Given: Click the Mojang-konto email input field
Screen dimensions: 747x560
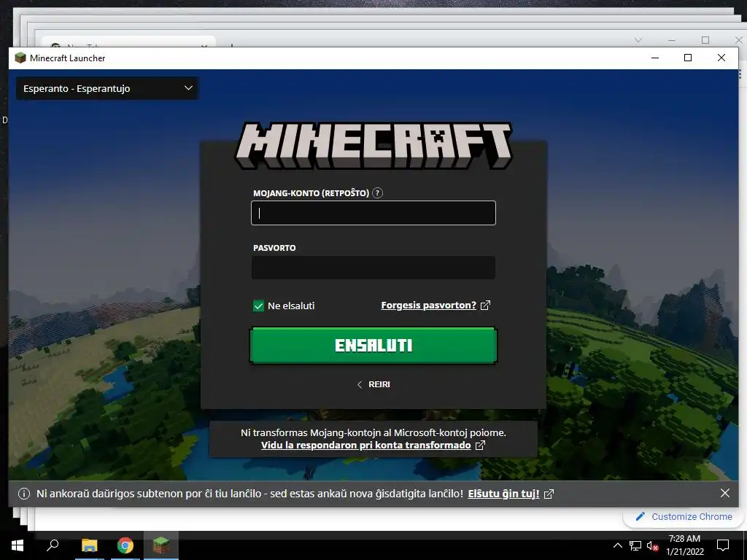Looking at the screenshot, I should (x=373, y=213).
